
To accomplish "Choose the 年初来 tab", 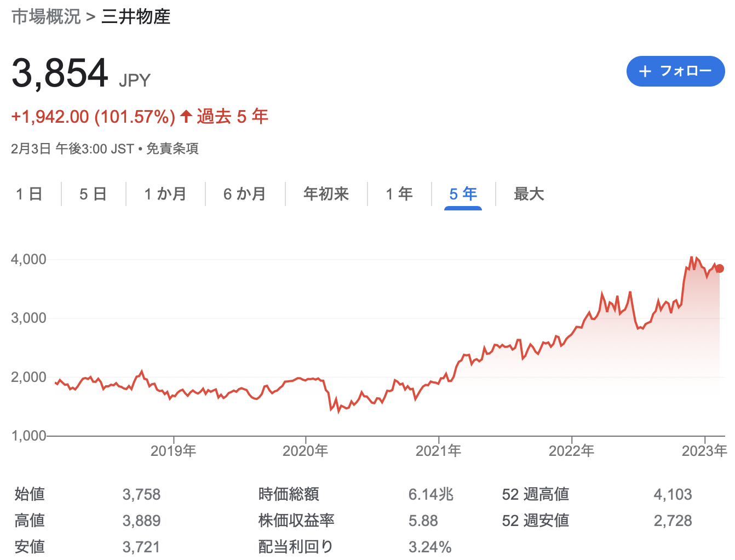I will click(x=326, y=194).
